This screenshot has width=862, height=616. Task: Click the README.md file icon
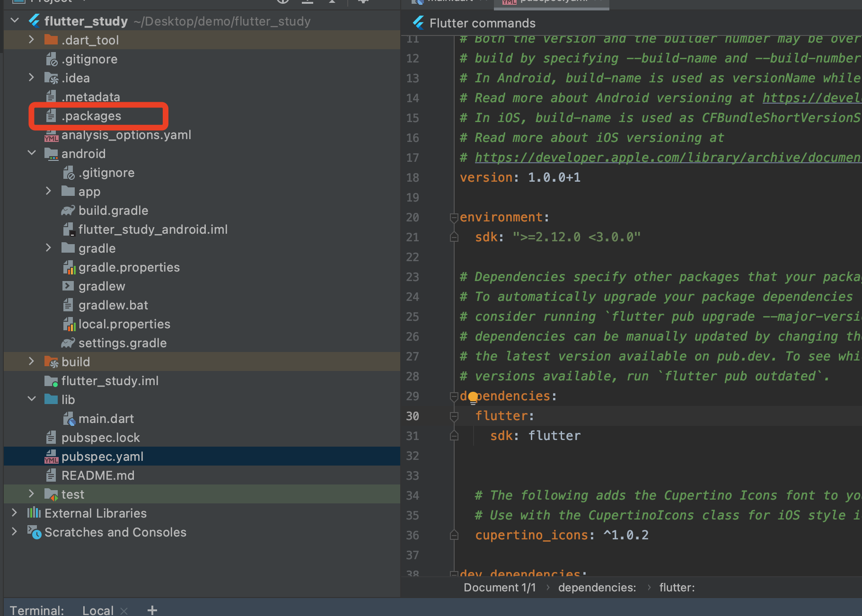click(x=51, y=475)
